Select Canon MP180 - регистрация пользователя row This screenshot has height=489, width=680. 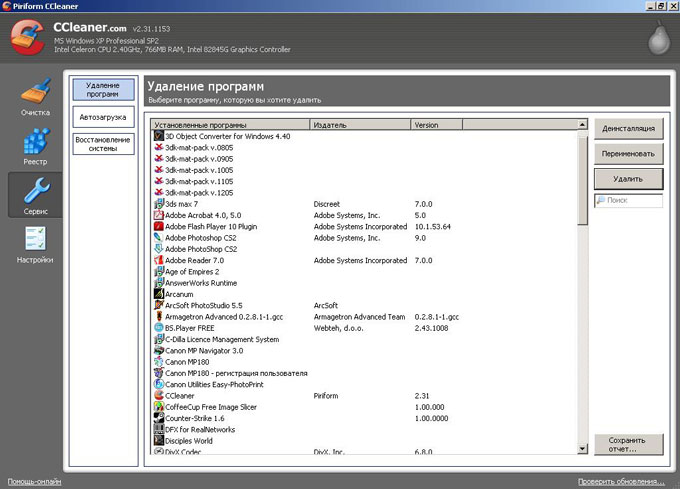[x=364, y=373]
